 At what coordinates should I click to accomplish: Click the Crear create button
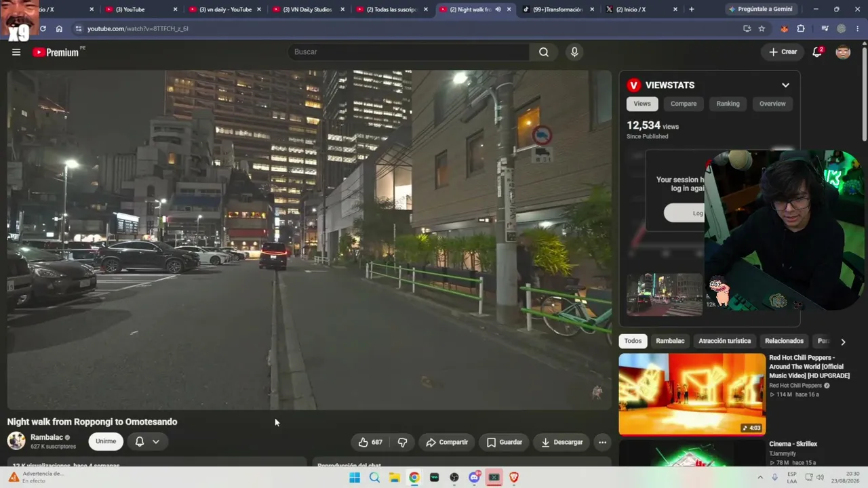783,52
